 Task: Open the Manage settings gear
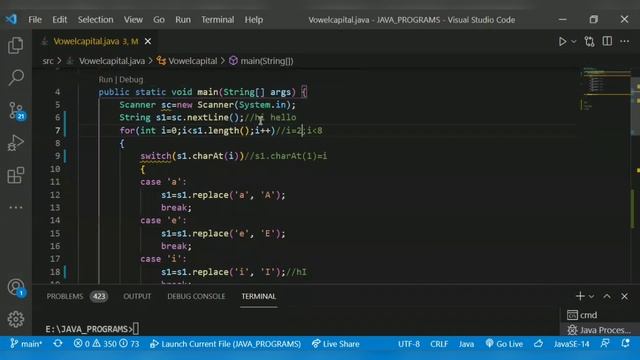pos(16,319)
